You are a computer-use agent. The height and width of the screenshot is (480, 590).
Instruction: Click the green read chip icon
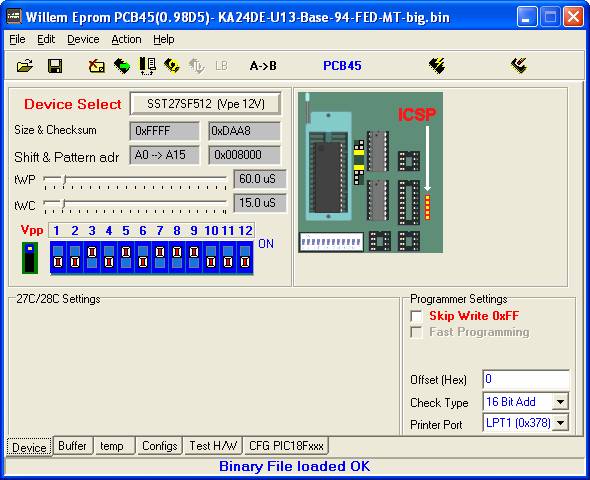coord(122,66)
